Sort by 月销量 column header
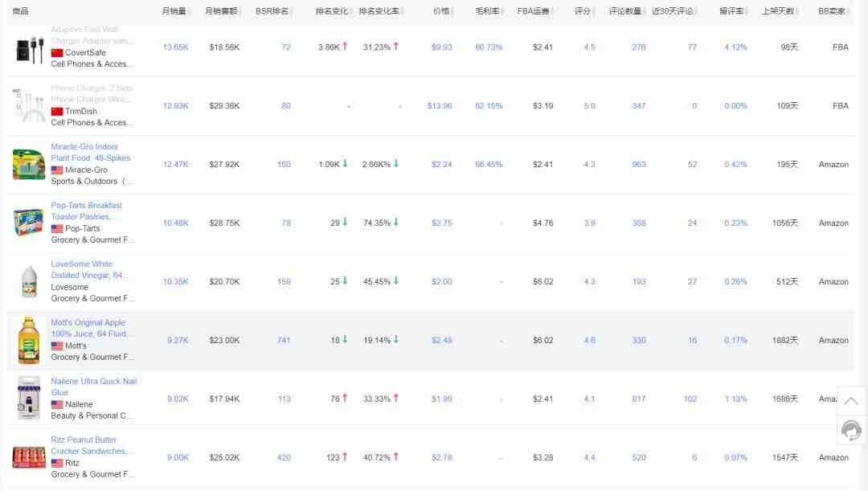 174,11
